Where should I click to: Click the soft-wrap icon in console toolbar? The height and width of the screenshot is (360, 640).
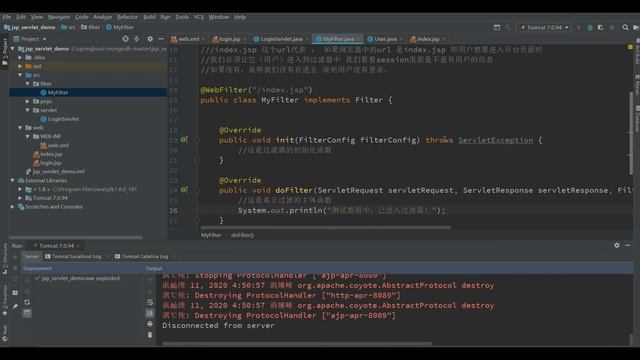150,302
